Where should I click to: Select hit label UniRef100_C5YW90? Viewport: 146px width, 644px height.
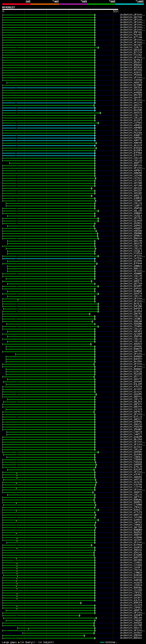click(x=131, y=326)
